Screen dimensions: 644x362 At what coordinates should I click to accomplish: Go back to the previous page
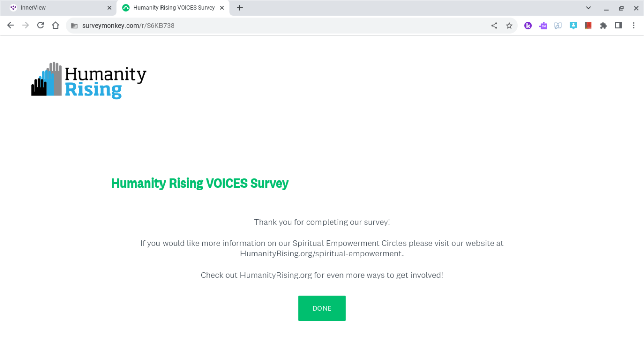(x=10, y=25)
